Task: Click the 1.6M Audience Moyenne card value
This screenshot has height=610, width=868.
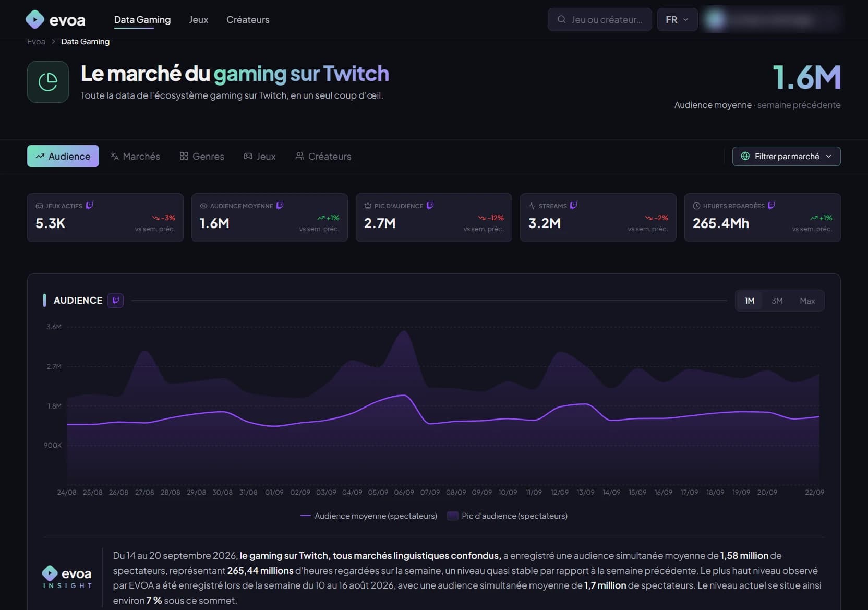Action: pos(214,223)
